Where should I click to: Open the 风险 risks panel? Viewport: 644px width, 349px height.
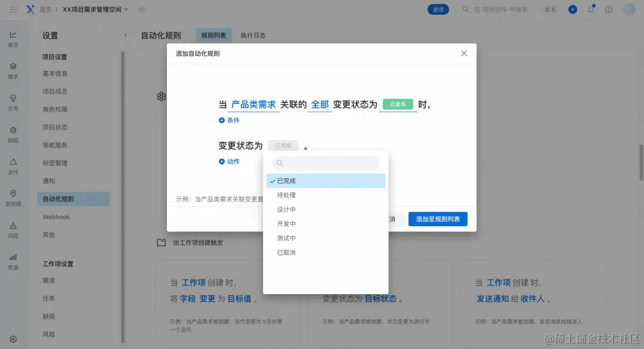coord(13,230)
